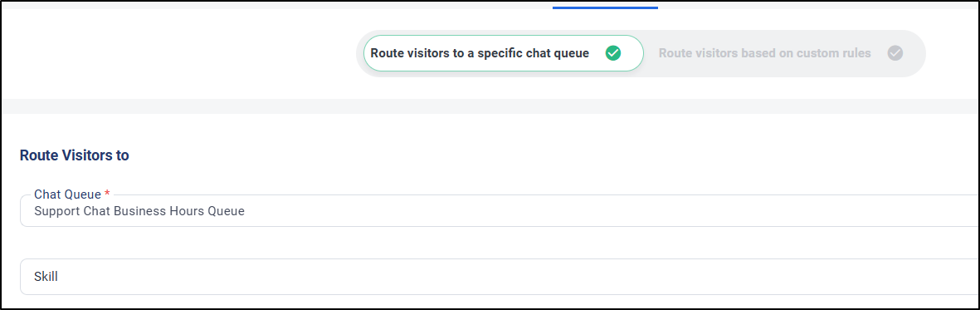Select Route visitors to a specific chat queue
The height and width of the screenshot is (310, 980).
point(503,53)
